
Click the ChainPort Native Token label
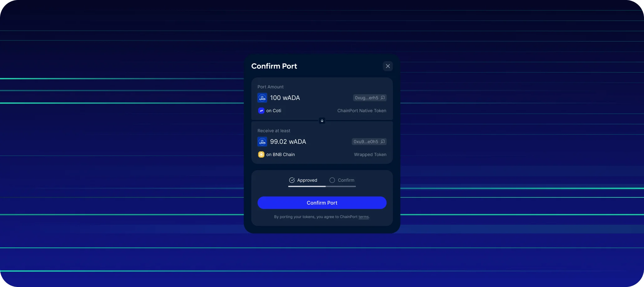pos(362,111)
